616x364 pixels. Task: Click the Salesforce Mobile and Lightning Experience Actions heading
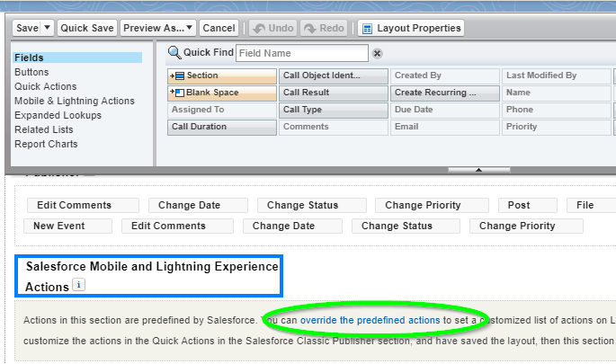pos(152,277)
